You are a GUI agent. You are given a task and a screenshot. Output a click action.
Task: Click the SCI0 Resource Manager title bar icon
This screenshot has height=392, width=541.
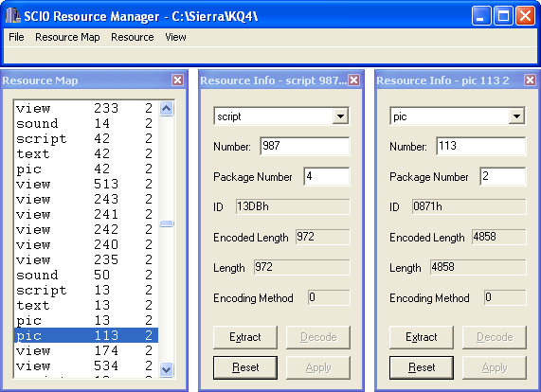13,16
